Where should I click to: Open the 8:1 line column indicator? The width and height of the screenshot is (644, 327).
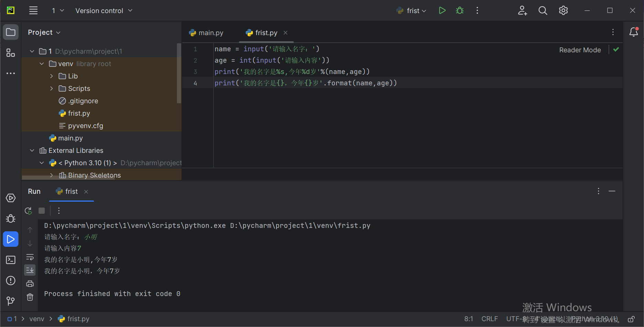(x=469, y=319)
